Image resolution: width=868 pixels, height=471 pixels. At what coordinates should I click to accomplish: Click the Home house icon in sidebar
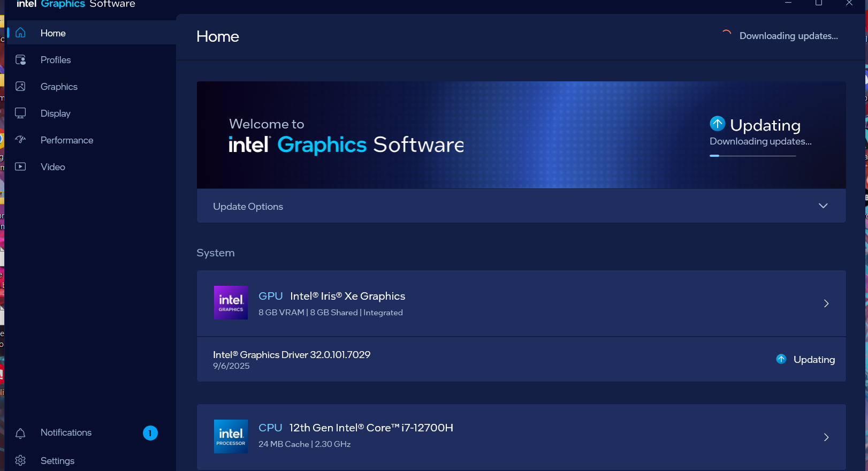click(20, 33)
